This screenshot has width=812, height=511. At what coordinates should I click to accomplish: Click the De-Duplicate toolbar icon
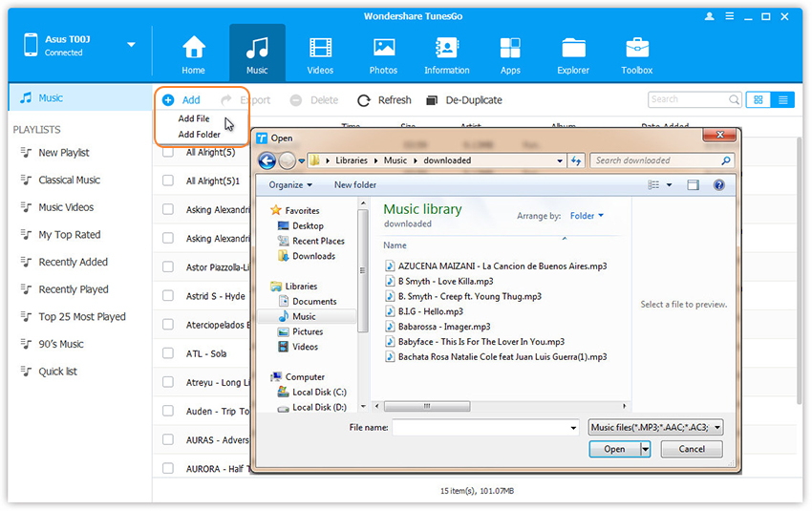[433, 100]
